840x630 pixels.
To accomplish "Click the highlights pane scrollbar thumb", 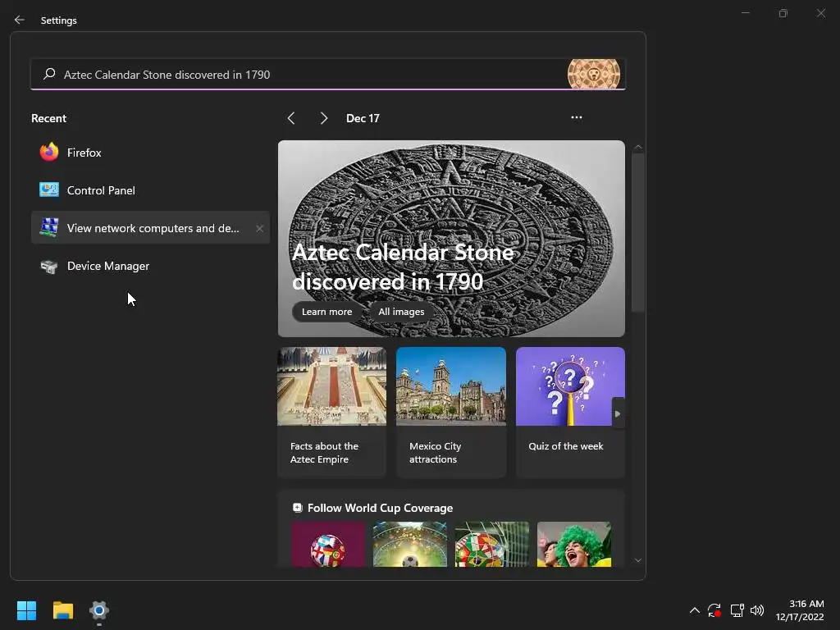I will 637,232.
